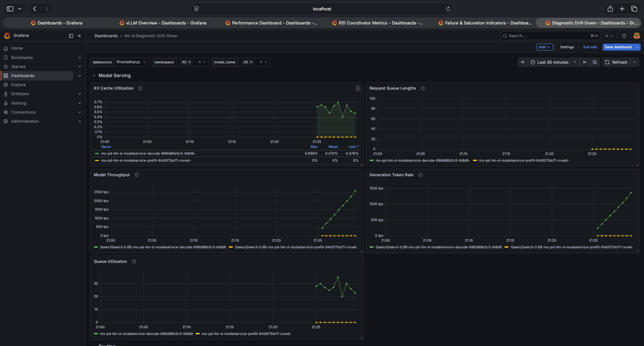
Task: Show Queue Utilization info icon
Action: click(134, 262)
